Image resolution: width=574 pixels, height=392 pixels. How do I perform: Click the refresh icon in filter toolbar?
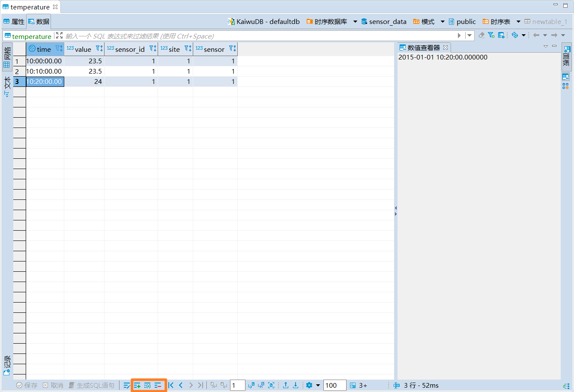(x=515, y=35)
